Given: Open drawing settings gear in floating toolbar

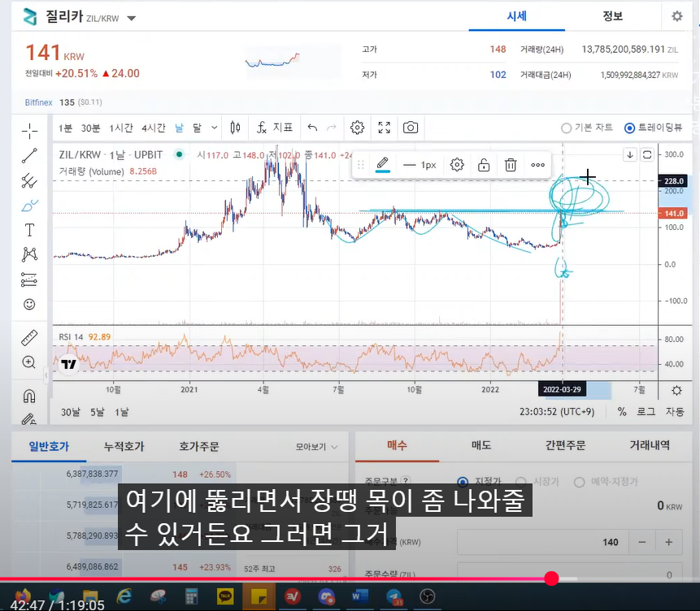Looking at the screenshot, I should coord(457,165).
